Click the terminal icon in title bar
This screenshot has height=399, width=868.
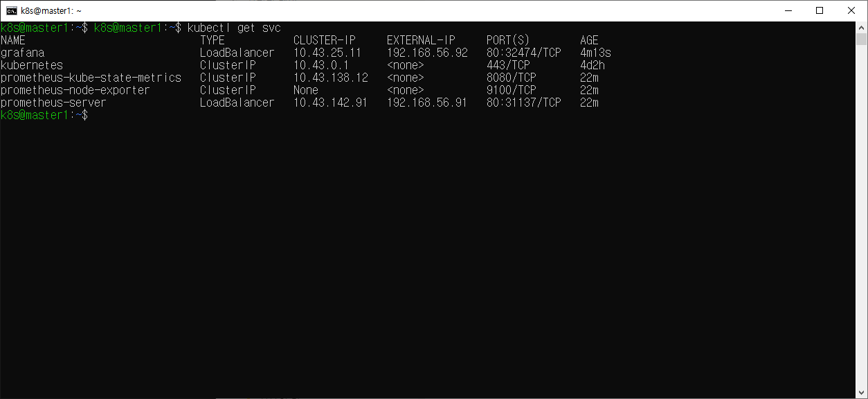[12, 10]
